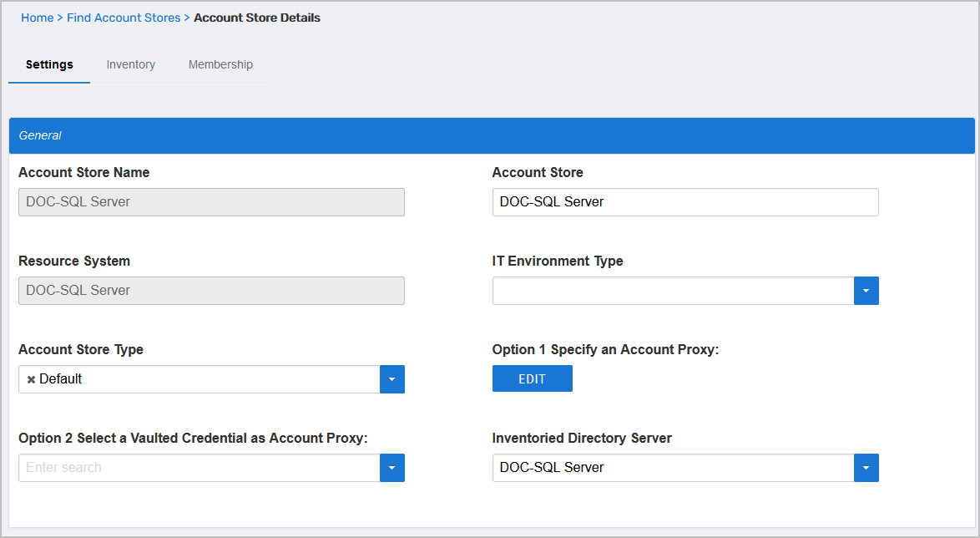Focus the vaulted credential Enter search box
Screen dimensions: 980x538
(199, 468)
